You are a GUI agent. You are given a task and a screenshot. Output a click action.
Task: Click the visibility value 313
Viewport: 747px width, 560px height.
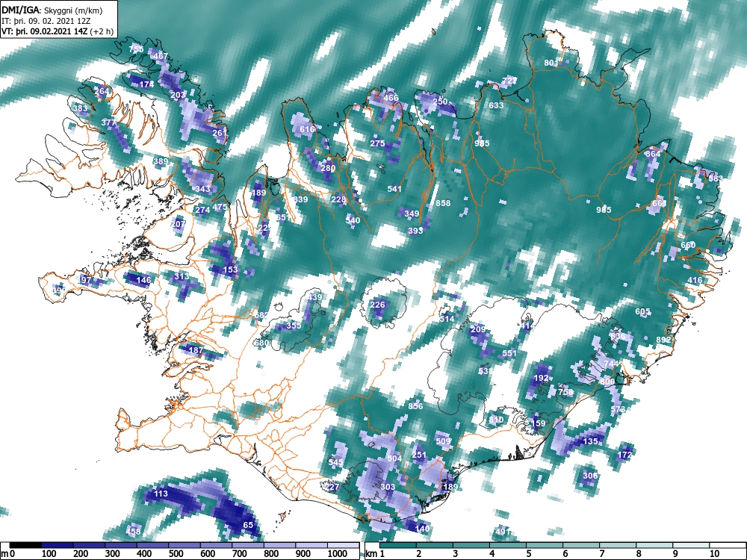tap(181, 276)
